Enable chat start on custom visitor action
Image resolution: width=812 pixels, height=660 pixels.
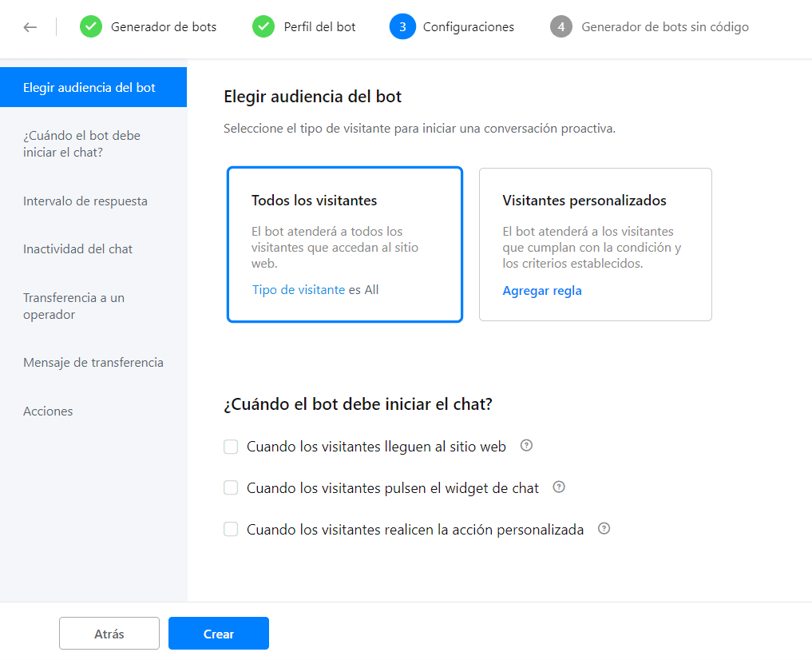[231, 529]
